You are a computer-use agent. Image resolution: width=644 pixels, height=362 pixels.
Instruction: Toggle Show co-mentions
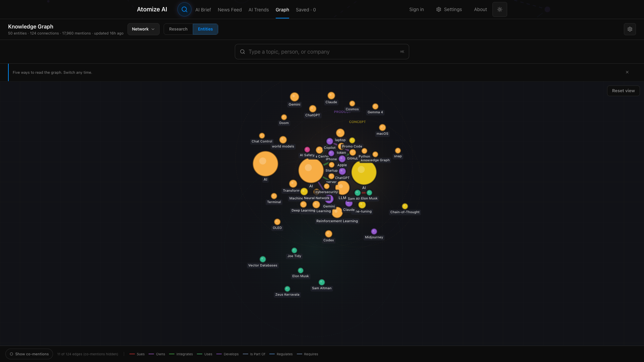point(29,354)
